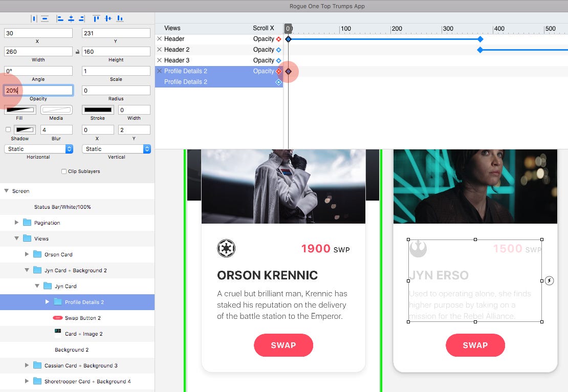Click the Y position input field

coord(116,33)
